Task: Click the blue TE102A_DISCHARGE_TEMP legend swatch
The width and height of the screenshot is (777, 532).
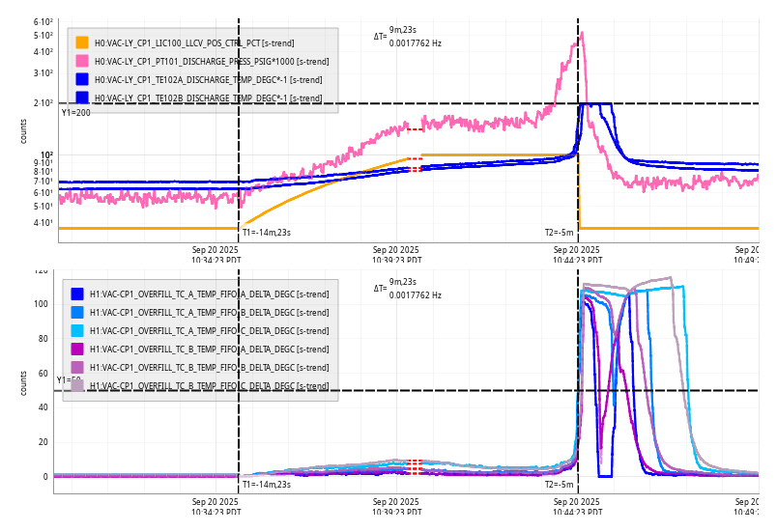Action: tap(82, 79)
